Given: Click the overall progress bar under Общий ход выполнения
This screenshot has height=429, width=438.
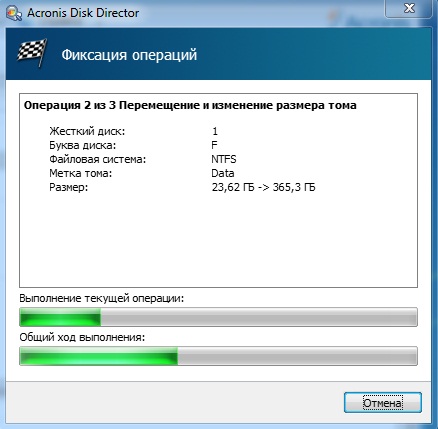Looking at the screenshot, I should (x=218, y=356).
